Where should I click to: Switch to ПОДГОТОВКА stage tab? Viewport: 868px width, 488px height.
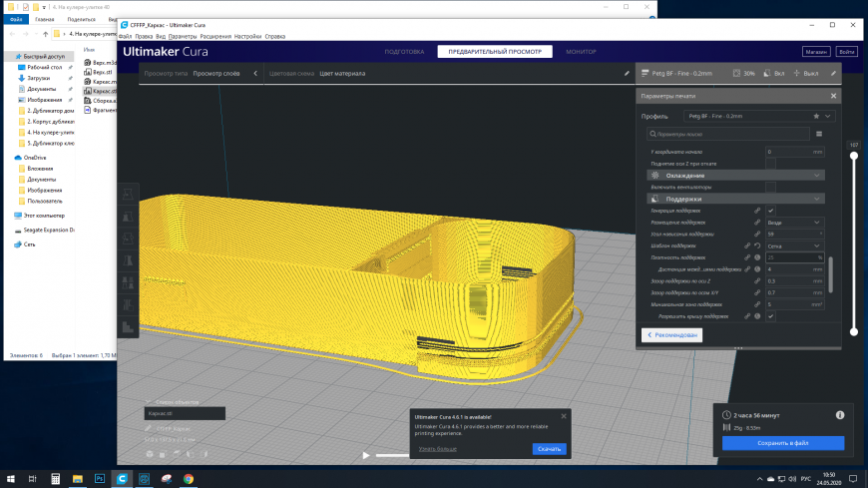[x=404, y=52]
